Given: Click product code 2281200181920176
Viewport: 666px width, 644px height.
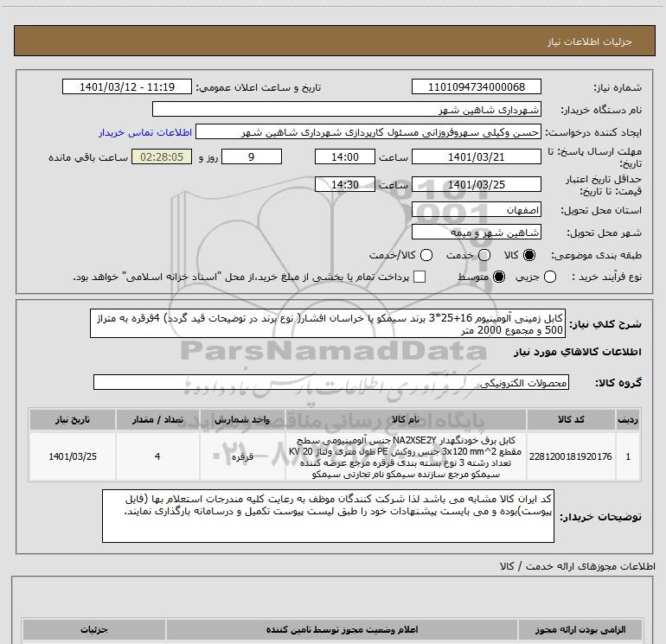Looking at the screenshot, I should click(x=571, y=456).
